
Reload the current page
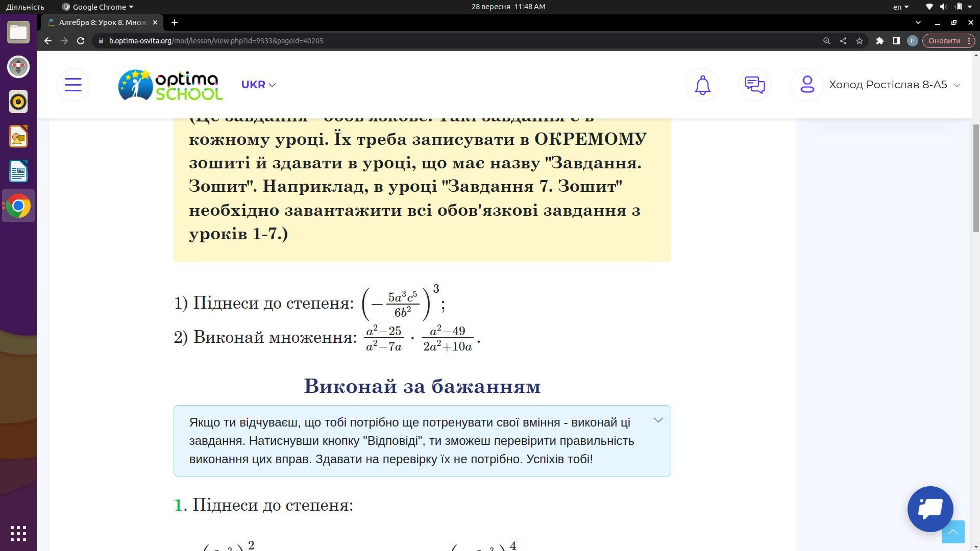[x=80, y=41]
